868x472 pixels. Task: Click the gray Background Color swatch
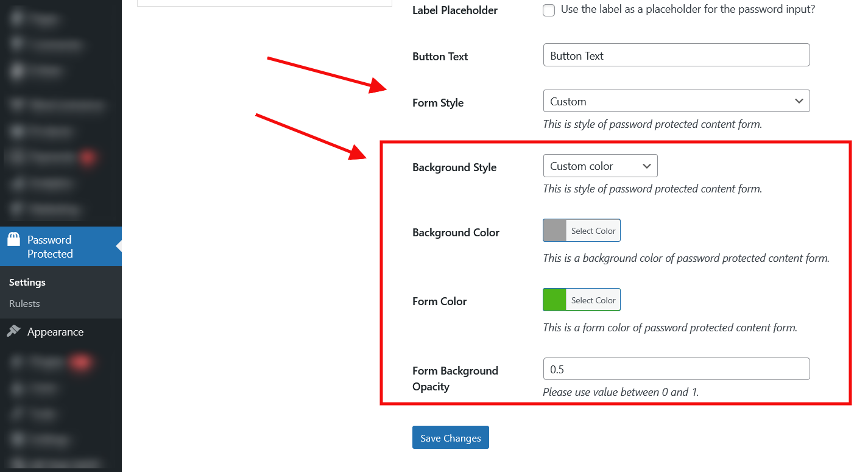[x=554, y=231]
